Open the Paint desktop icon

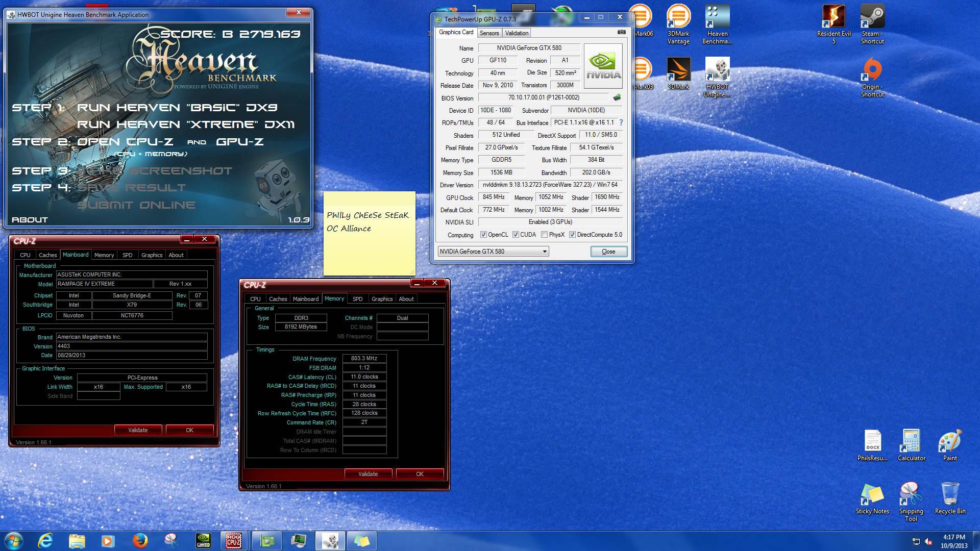pos(950,445)
